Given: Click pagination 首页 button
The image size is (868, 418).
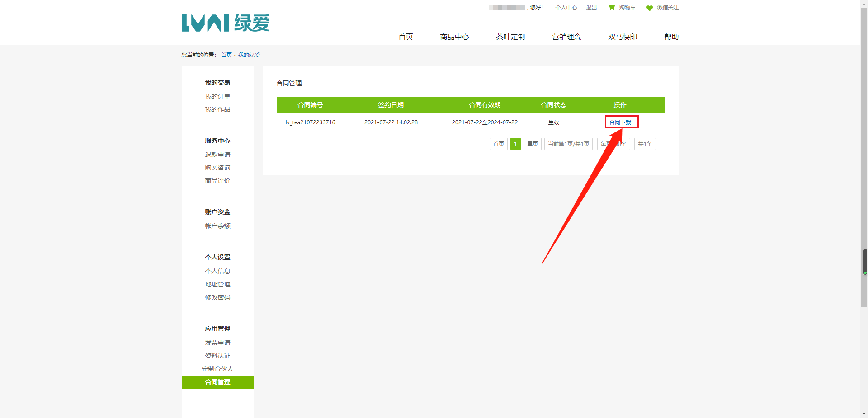Looking at the screenshot, I should point(498,144).
